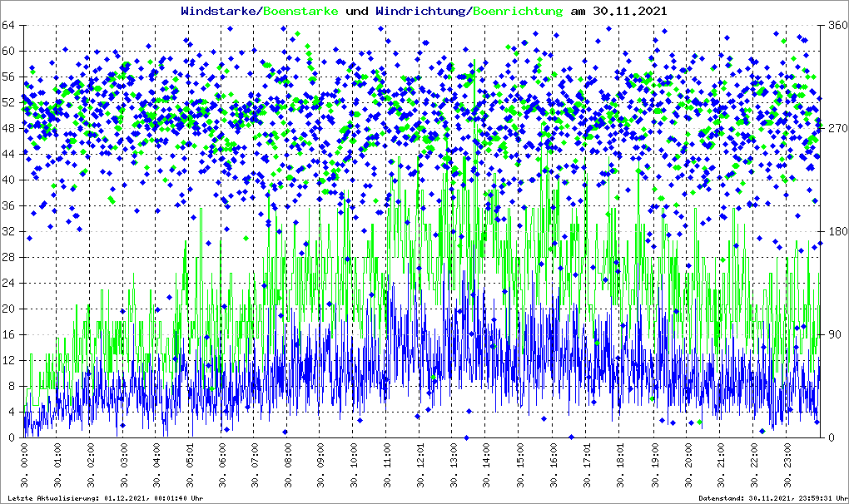Click the green 'Boenstarke' title label
This screenshot has width=849, height=504.
300,12
